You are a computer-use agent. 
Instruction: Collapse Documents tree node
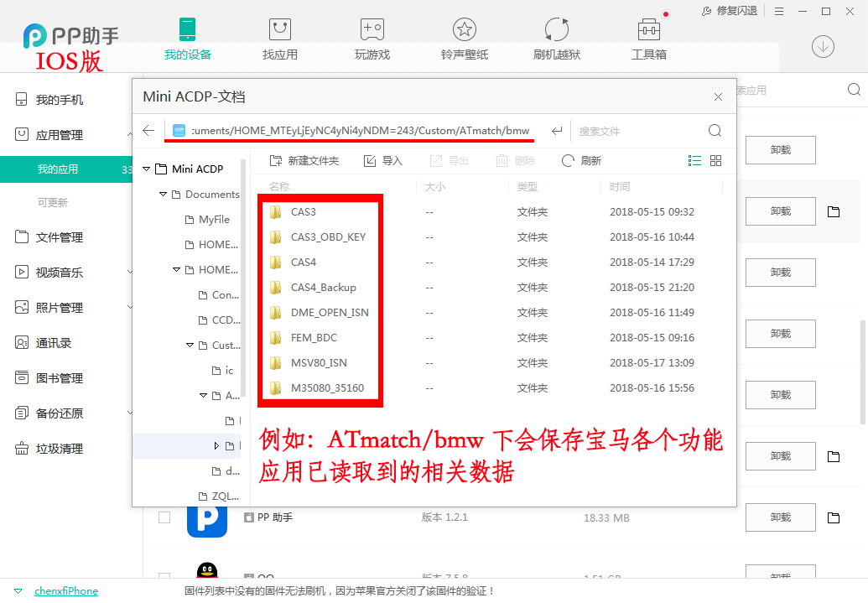[163, 195]
